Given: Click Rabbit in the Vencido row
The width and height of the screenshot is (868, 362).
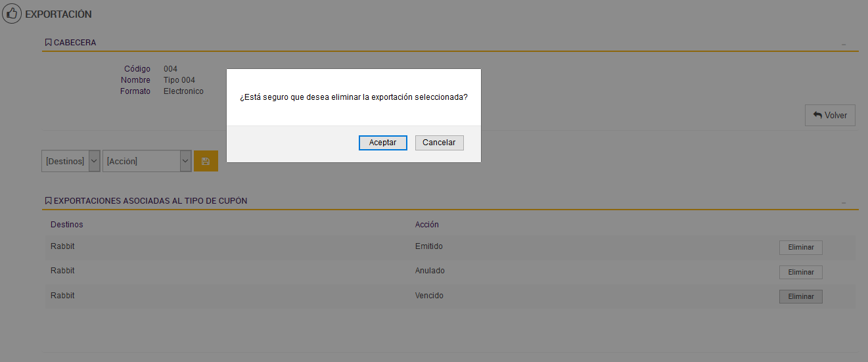Looking at the screenshot, I should click(62, 296).
